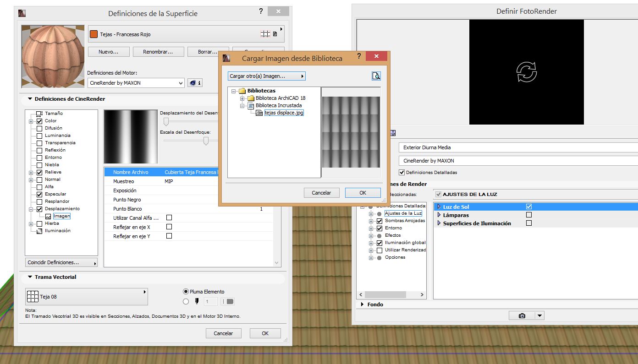
Task: Select the Biblioteca Incrustada library icon
Action: click(x=251, y=105)
